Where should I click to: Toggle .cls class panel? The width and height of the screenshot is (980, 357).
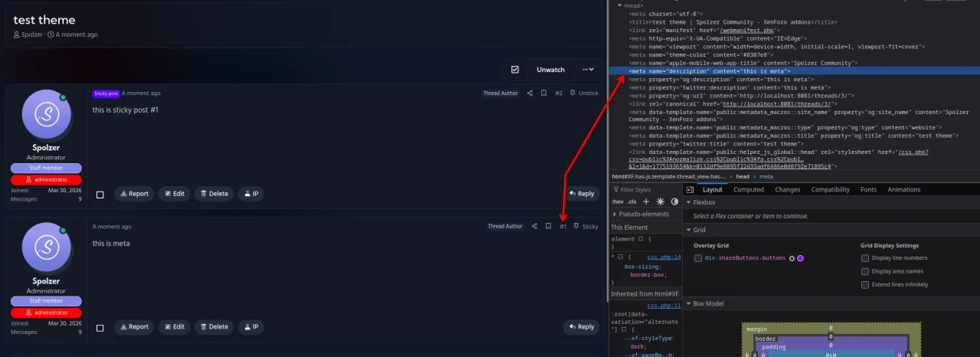coord(632,201)
